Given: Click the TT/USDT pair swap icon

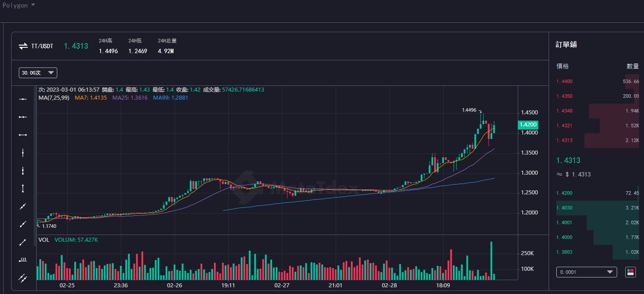Looking at the screenshot, I should pos(23,46).
